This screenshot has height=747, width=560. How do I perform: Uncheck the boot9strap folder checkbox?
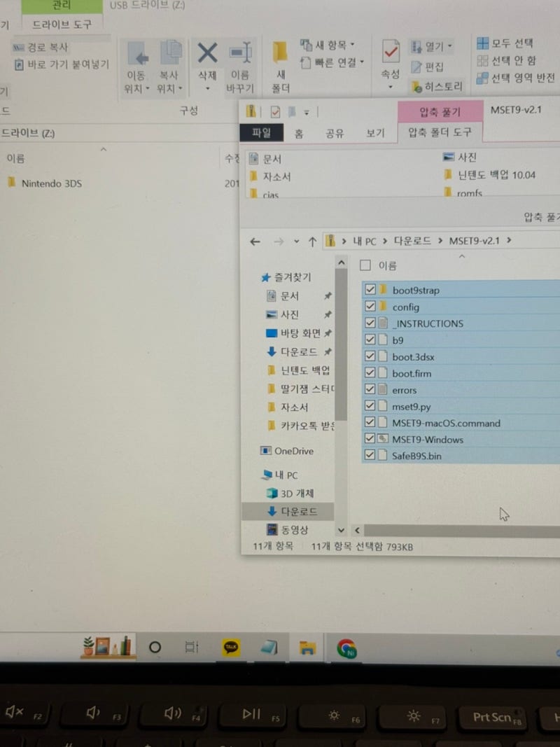(370, 290)
